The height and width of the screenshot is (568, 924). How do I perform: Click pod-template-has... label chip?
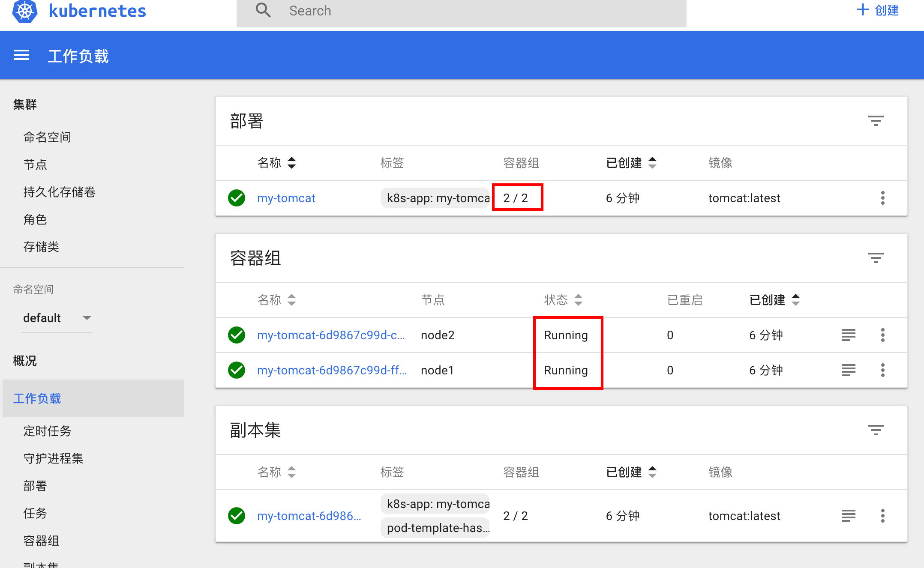click(435, 528)
